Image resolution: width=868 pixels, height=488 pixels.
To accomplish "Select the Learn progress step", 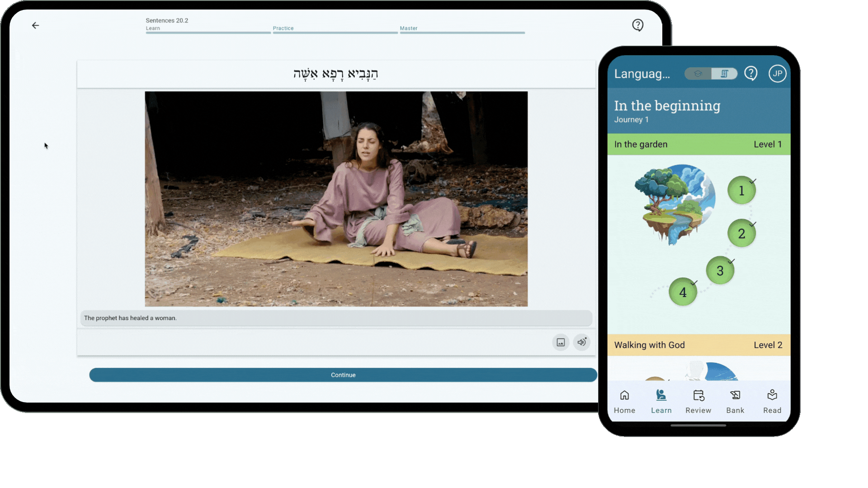I will click(208, 29).
